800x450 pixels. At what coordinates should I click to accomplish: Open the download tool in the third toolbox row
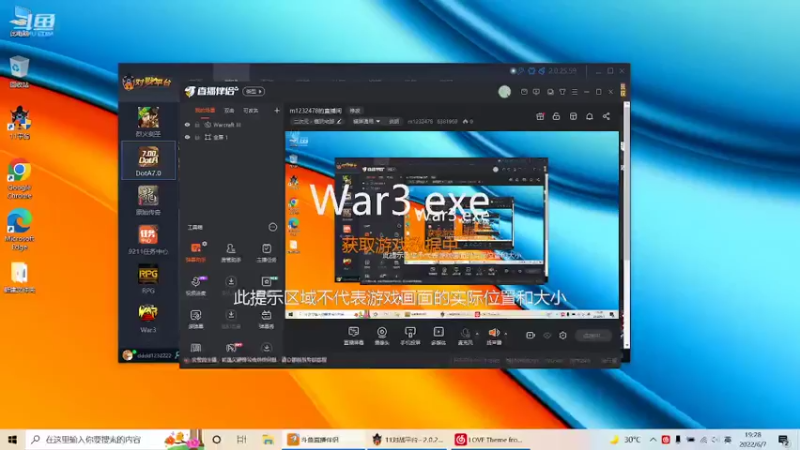pyautogui.click(x=231, y=318)
